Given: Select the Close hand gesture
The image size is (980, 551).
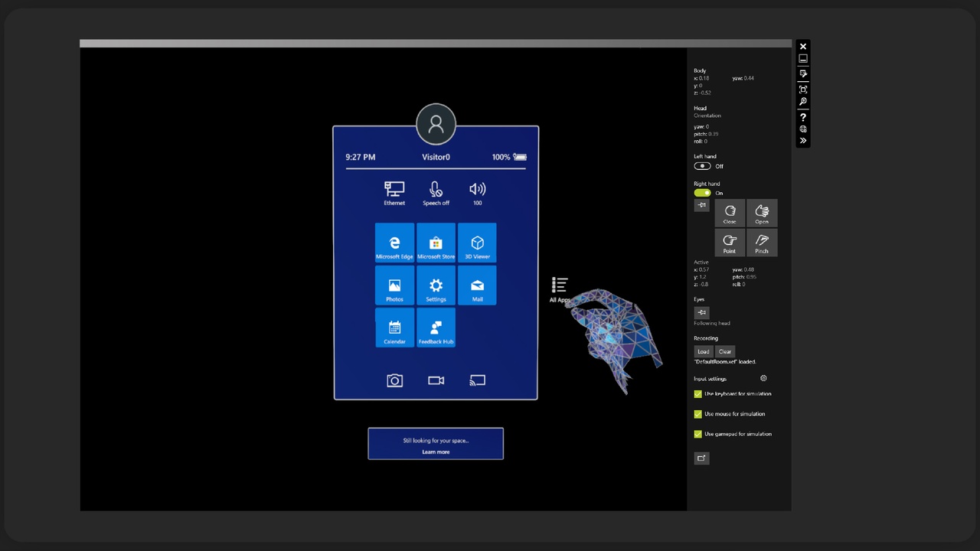Looking at the screenshot, I should (730, 213).
